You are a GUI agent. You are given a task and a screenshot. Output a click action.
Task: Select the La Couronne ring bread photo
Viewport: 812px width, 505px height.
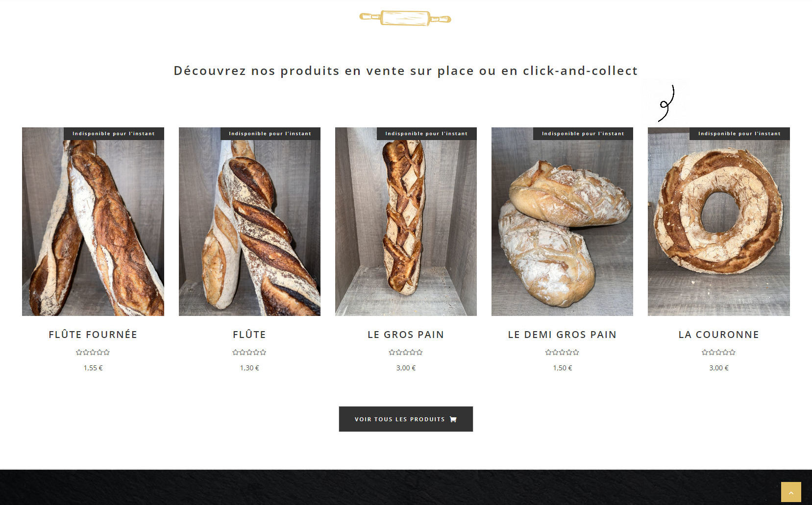pyautogui.click(x=718, y=221)
